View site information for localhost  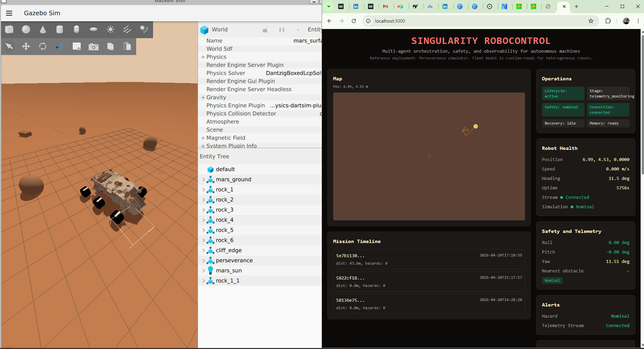368,21
